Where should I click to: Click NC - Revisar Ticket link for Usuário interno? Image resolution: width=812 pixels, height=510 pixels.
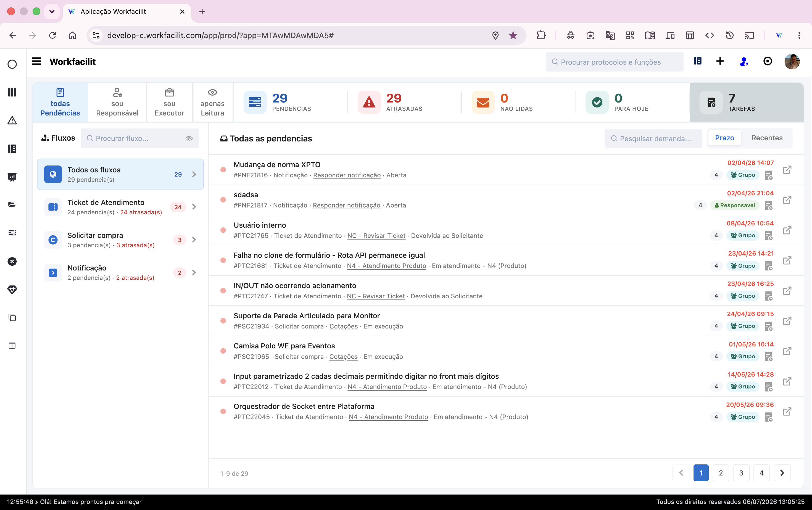[x=376, y=236]
